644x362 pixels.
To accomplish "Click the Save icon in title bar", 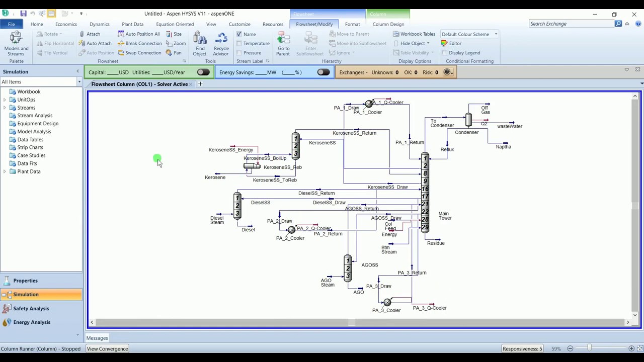I will [23, 14].
